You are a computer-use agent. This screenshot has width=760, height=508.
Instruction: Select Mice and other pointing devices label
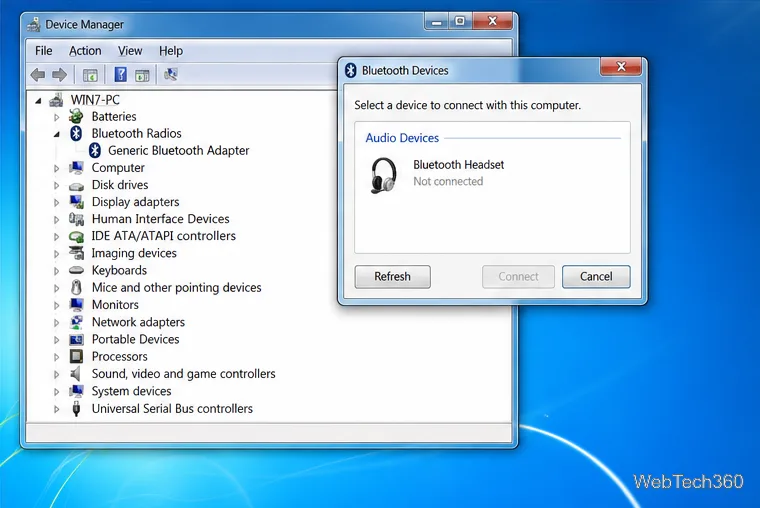pos(176,288)
